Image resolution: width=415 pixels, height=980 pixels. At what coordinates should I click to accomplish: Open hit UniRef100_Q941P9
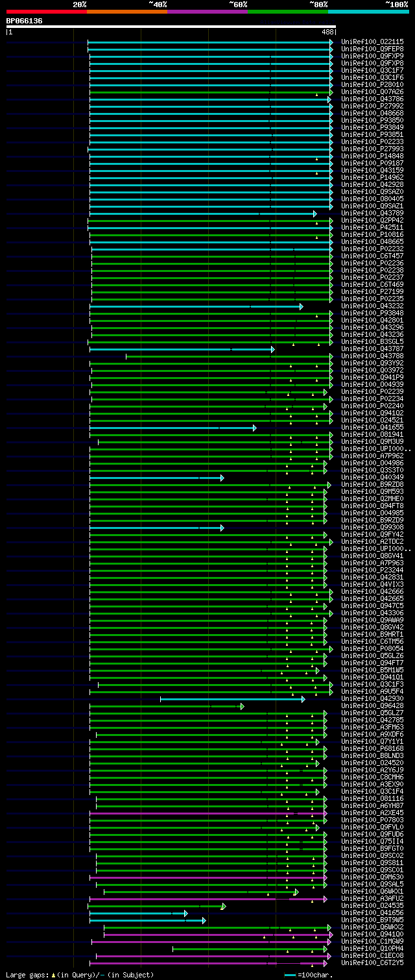click(372, 378)
